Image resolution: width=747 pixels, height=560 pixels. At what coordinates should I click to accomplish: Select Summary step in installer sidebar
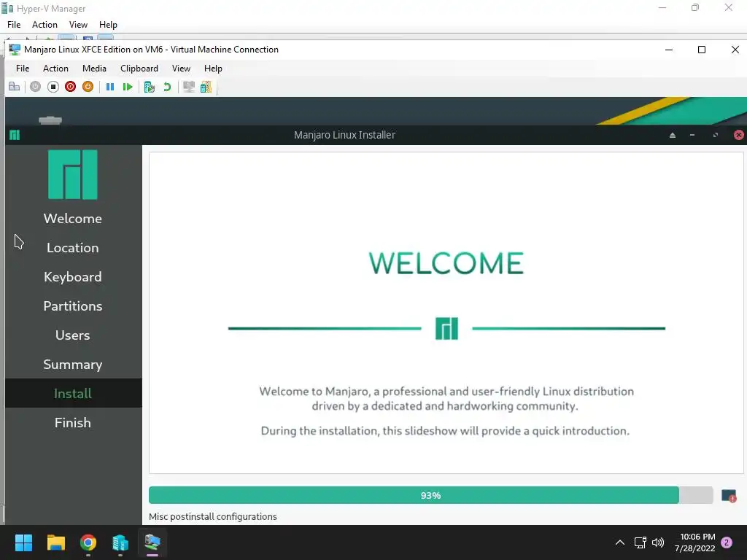pyautogui.click(x=73, y=365)
